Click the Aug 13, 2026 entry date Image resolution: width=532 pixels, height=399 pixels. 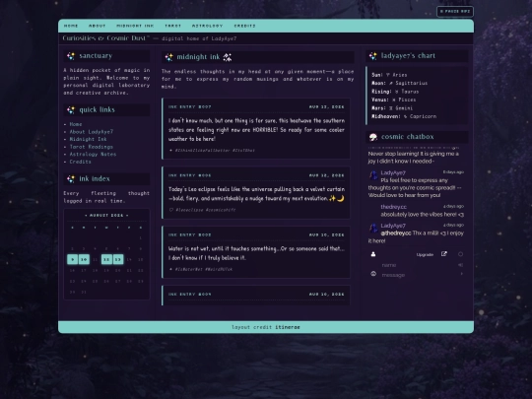pos(326,106)
